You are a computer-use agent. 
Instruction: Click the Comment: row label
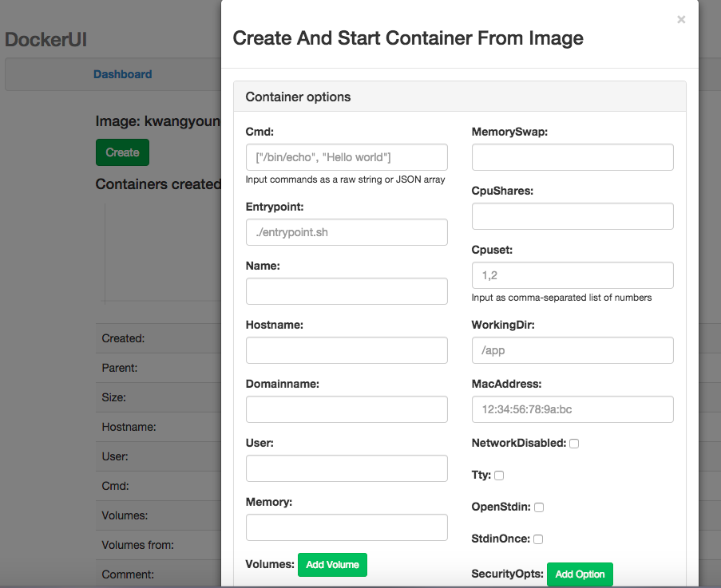click(x=128, y=574)
